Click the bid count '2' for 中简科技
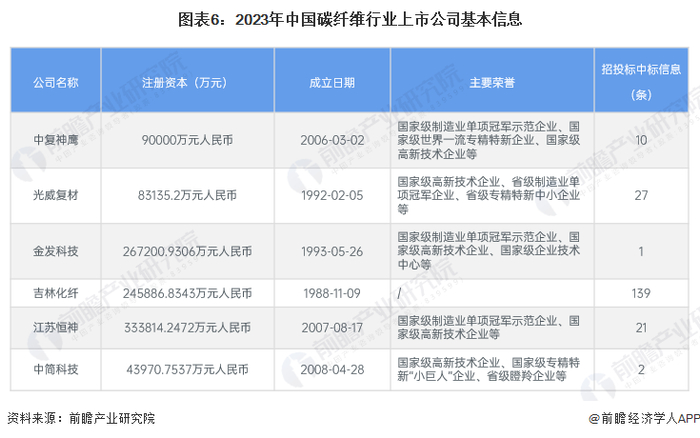The image size is (700, 438). [x=641, y=370]
